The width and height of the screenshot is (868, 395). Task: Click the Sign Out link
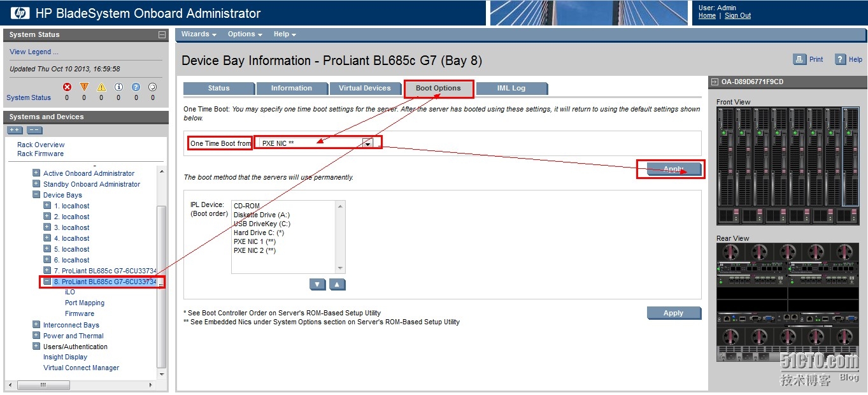pyautogui.click(x=737, y=16)
